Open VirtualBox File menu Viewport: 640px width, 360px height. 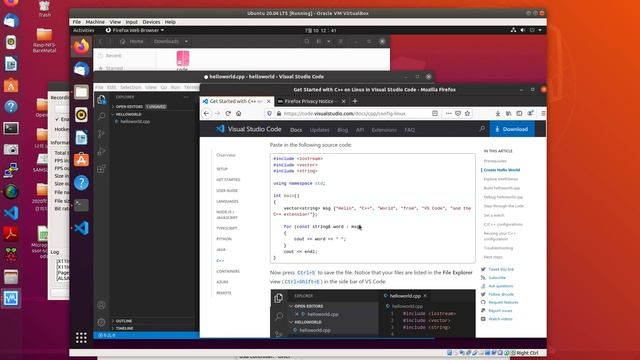pyautogui.click(x=77, y=22)
